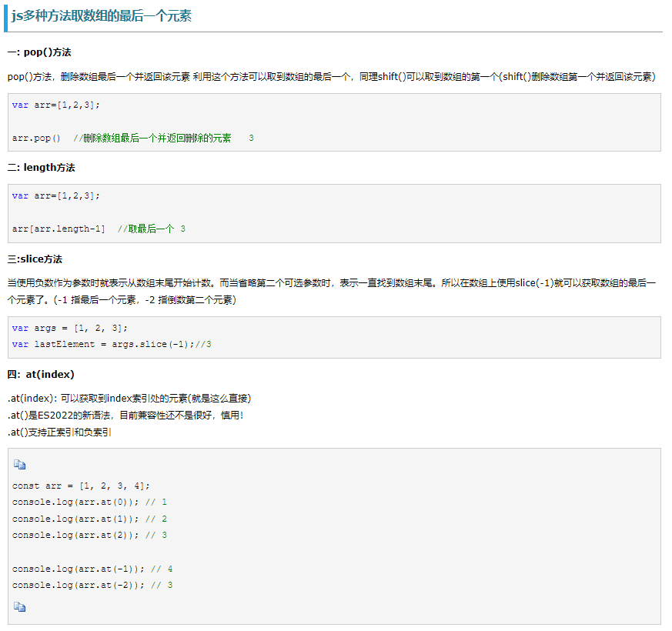Click the copy code icon below arr.at(-2) line

tap(19, 606)
